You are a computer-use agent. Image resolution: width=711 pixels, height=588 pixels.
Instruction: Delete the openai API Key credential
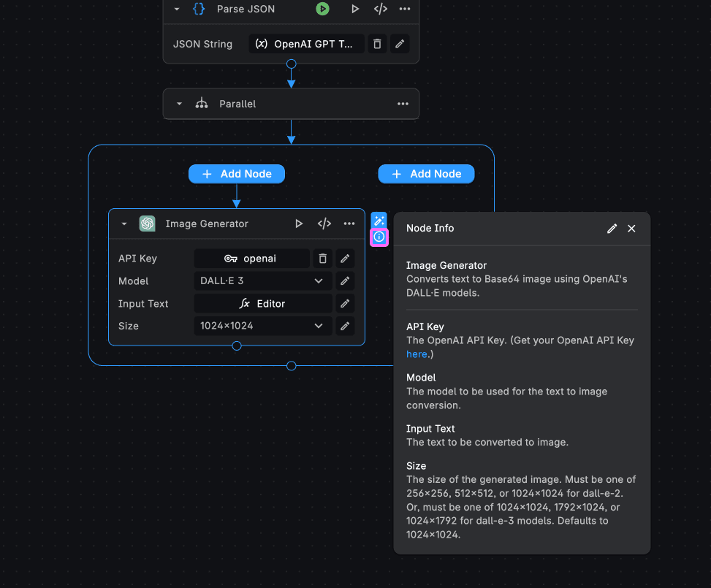[x=322, y=259]
